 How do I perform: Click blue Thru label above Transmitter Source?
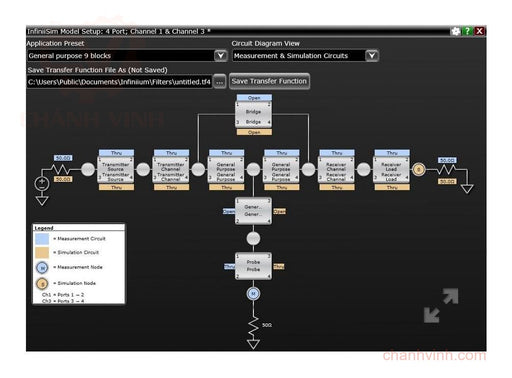click(x=116, y=153)
